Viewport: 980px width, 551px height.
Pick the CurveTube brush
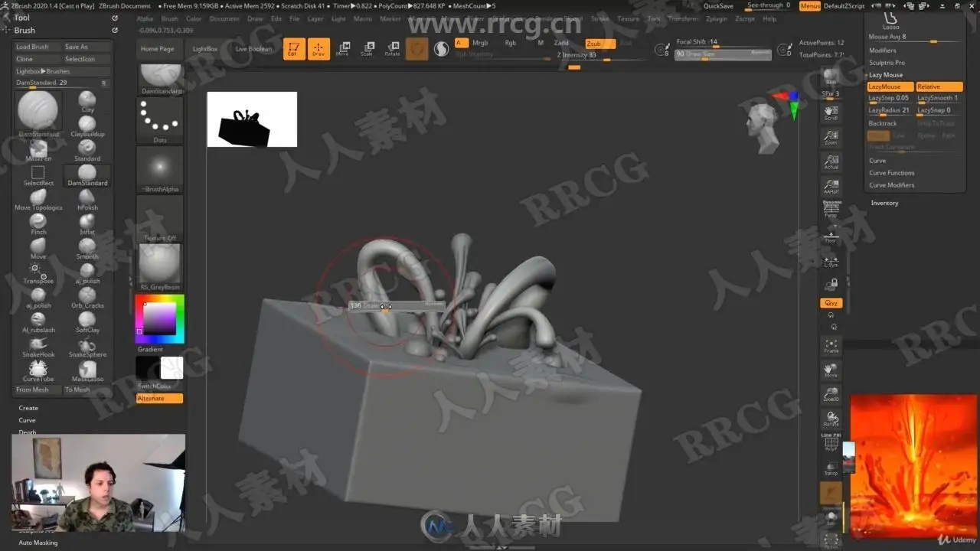pos(38,370)
